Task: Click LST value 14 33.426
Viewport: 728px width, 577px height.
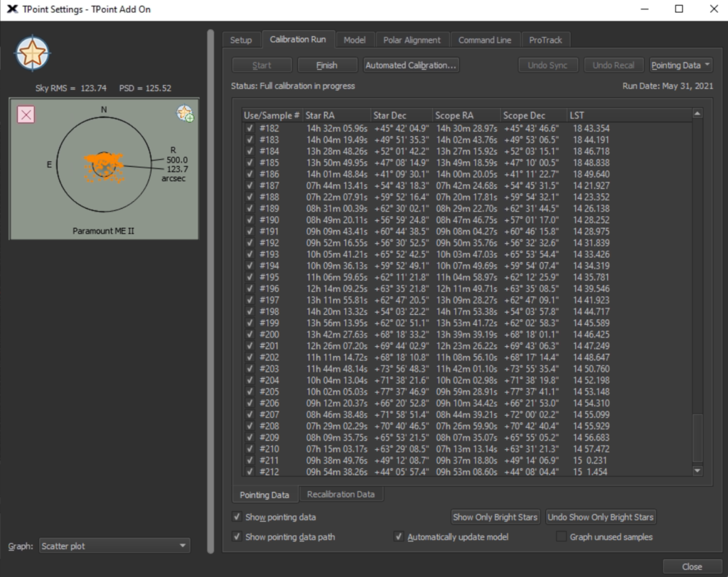Action: coord(591,254)
